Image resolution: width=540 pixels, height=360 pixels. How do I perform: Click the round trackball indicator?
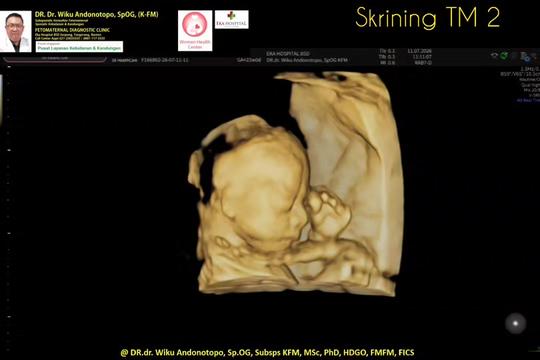[x=516, y=323]
